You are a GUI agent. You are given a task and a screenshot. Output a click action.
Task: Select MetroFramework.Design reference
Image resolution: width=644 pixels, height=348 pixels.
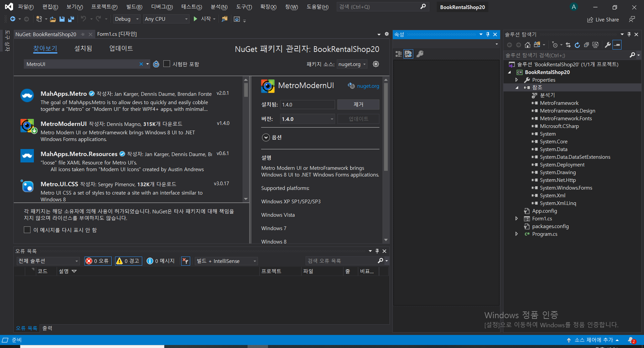[568, 111]
